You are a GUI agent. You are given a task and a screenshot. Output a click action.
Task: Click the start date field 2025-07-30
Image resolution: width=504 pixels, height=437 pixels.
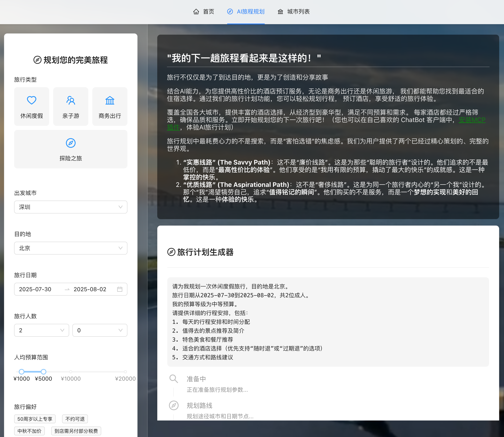(x=35, y=289)
